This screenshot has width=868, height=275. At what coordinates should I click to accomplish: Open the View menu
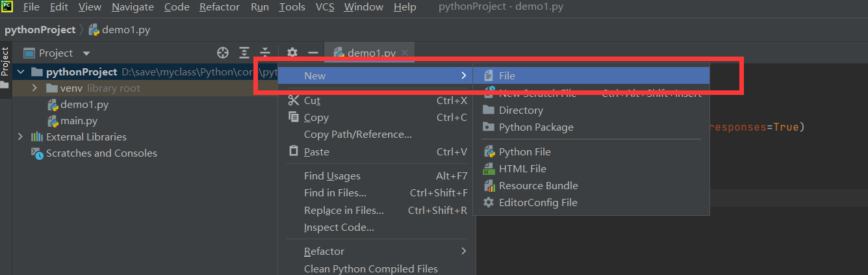click(90, 7)
